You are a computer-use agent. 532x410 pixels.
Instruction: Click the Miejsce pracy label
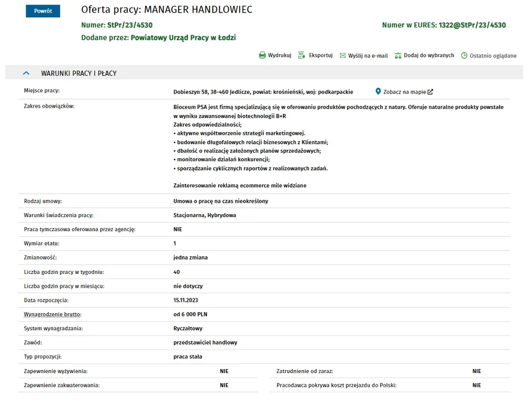[42, 91]
